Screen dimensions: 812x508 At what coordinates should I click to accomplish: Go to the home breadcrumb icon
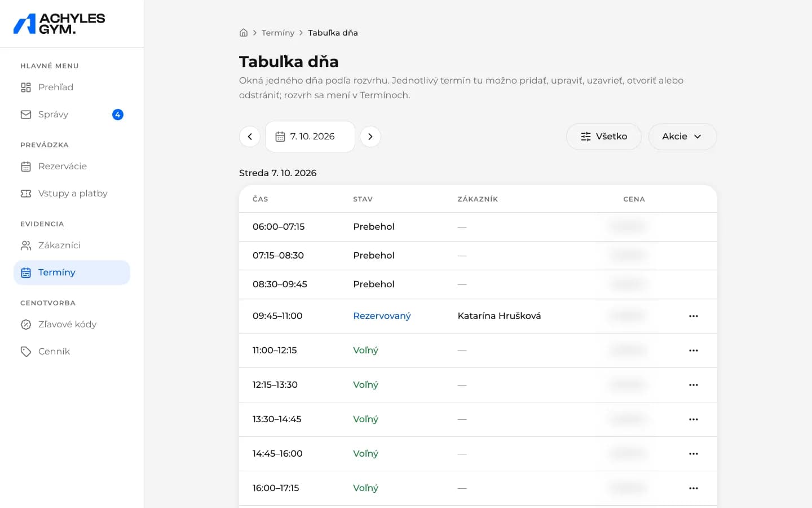pyautogui.click(x=244, y=33)
